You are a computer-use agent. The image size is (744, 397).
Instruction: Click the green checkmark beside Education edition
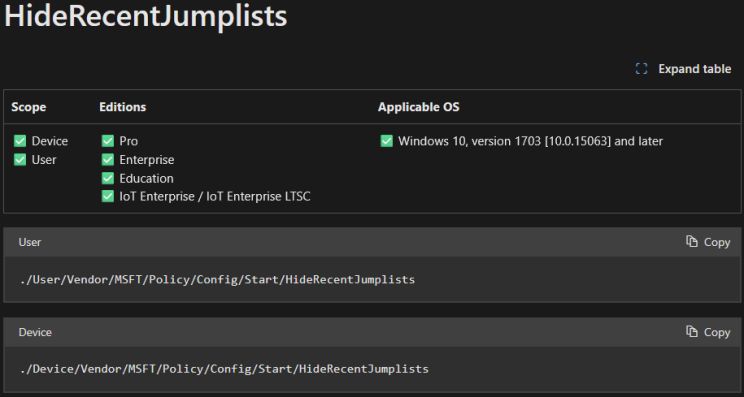(x=108, y=178)
